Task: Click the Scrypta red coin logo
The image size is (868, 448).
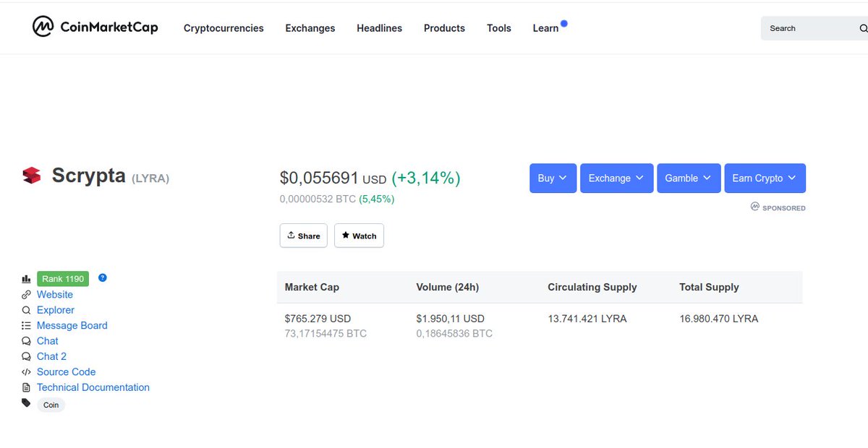Action: pyautogui.click(x=31, y=176)
